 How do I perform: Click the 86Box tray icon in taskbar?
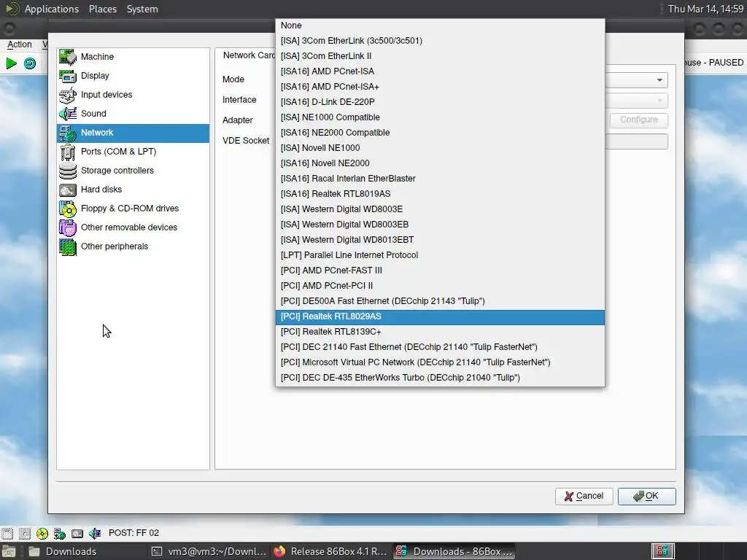[x=662, y=551]
